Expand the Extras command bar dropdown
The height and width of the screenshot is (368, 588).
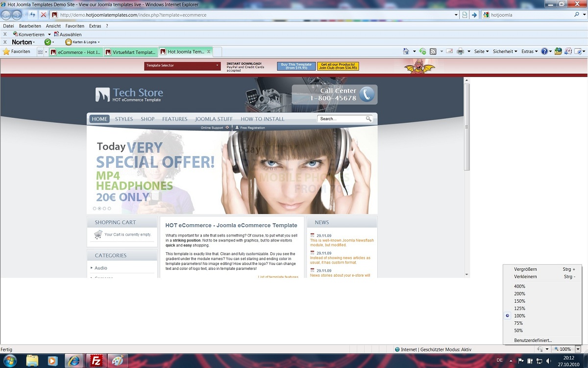[529, 52]
